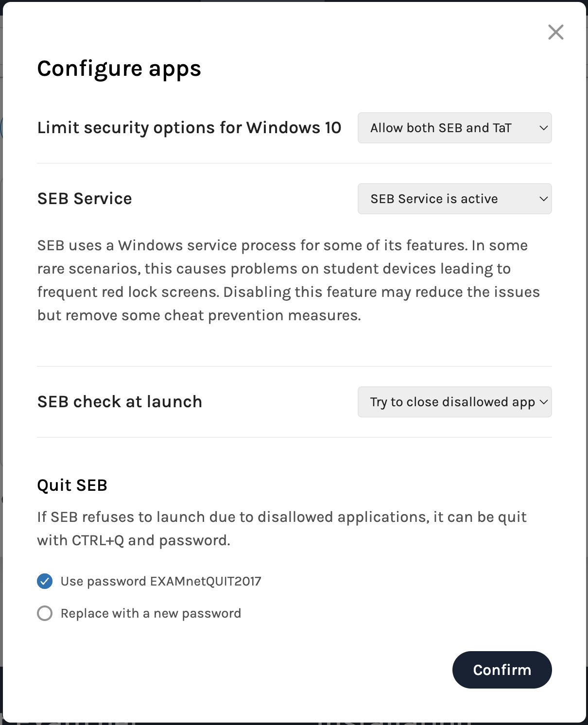The height and width of the screenshot is (725, 588).
Task: Click the blue checkmark beside Use password
Action: (x=45, y=581)
